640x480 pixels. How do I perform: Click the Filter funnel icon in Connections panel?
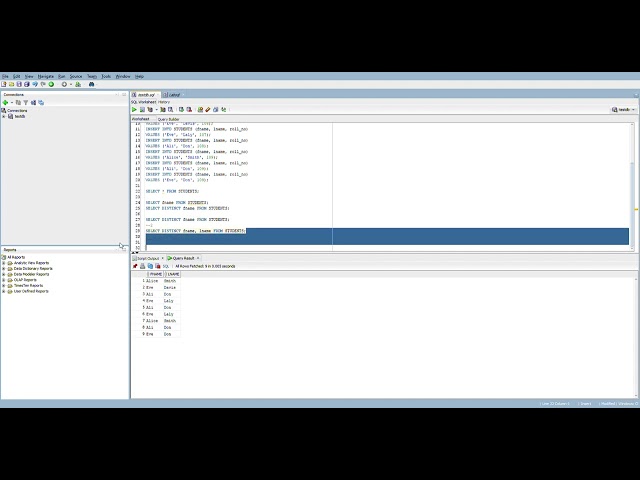[x=26, y=102]
